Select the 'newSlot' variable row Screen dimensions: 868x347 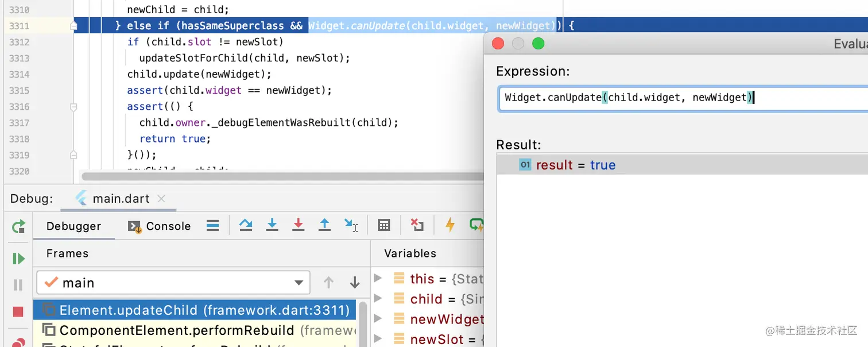click(428, 339)
